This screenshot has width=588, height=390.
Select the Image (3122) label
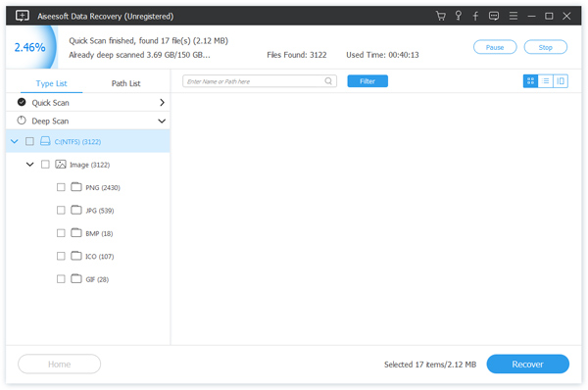89,165
